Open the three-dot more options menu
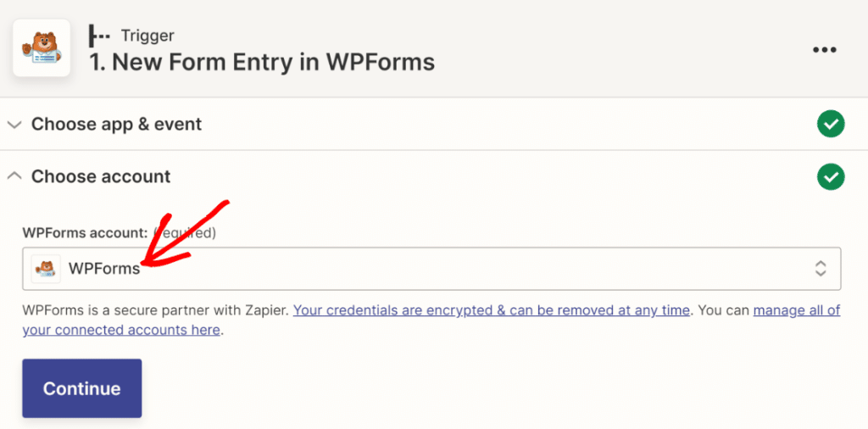Screen dimensions: 868x429 (x=824, y=50)
